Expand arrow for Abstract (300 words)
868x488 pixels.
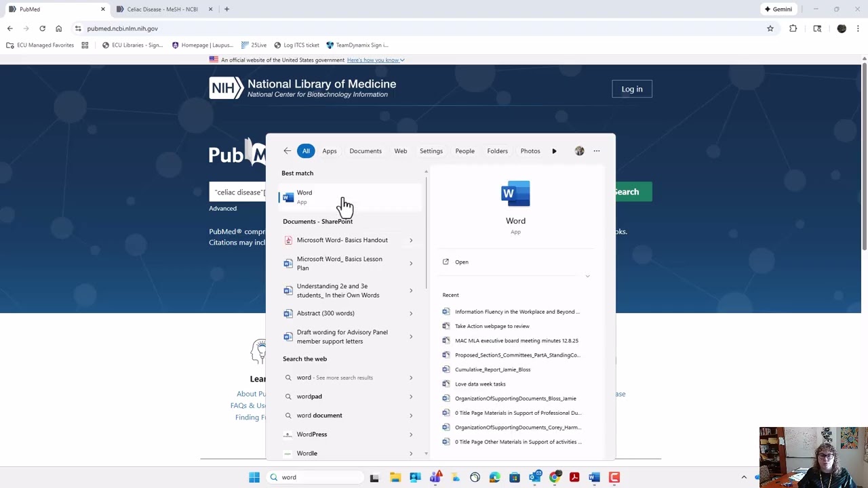tap(411, 313)
